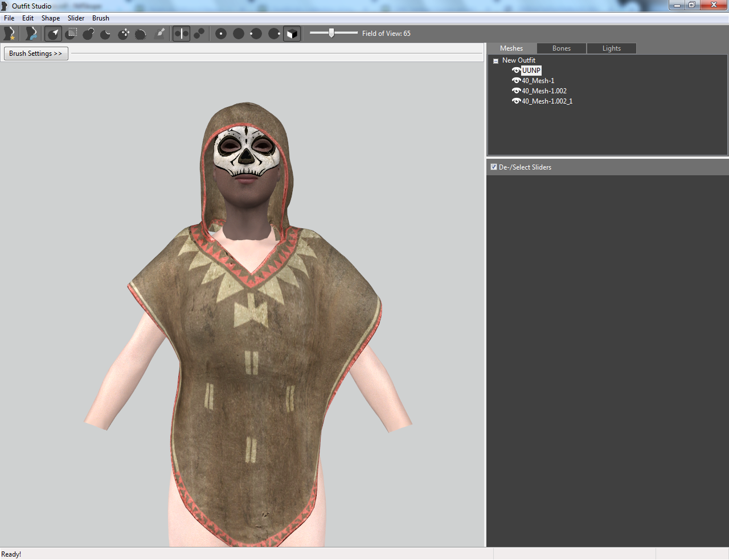729x560 pixels.
Task: Select the New Outfit root item
Action: pyautogui.click(x=519, y=60)
